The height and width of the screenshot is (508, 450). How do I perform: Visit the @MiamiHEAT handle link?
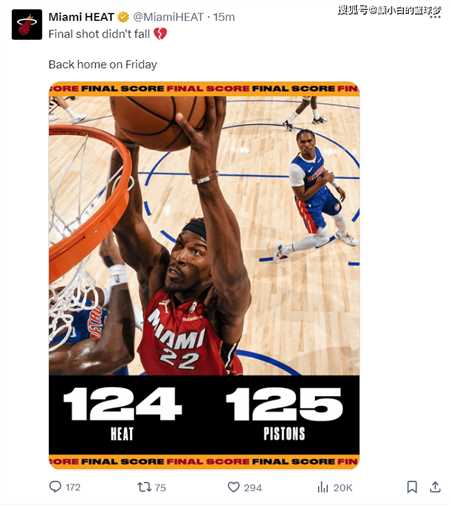click(168, 17)
